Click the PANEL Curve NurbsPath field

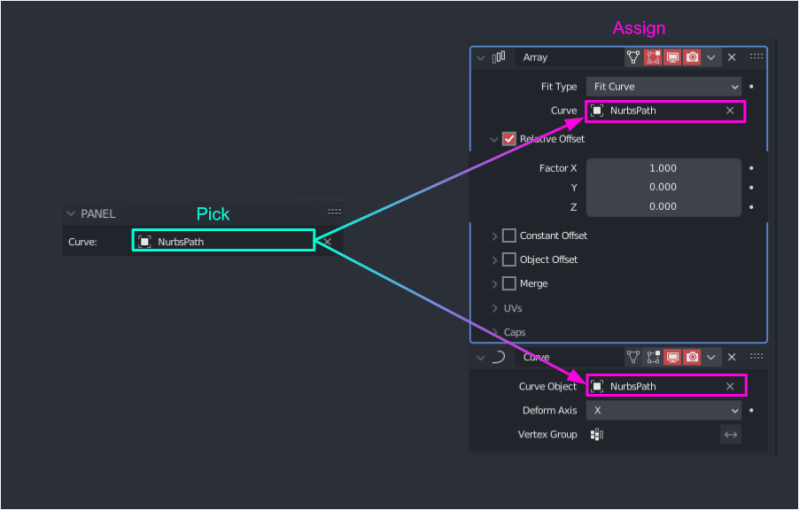pyautogui.click(x=223, y=240)
